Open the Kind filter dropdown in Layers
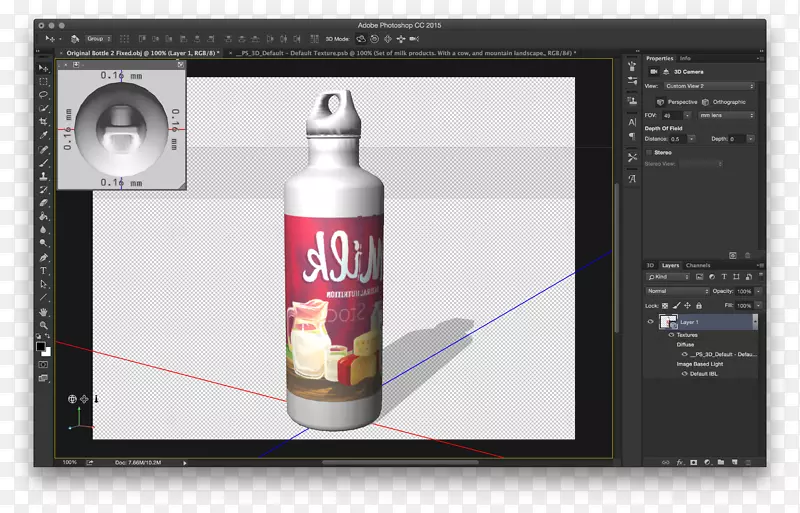 pos(668,277)
